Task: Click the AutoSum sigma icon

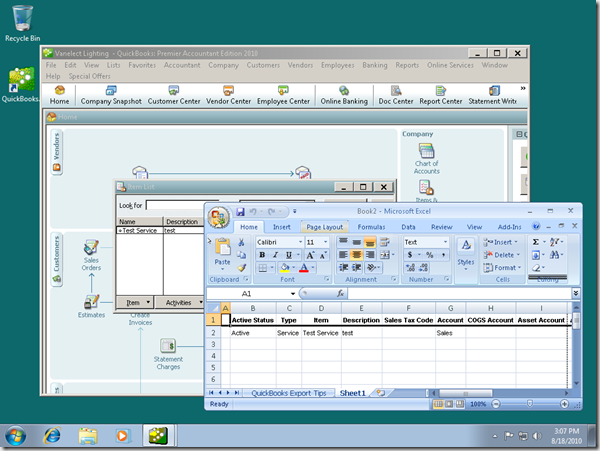Action: pyautogui.click(x=536, y=242)
